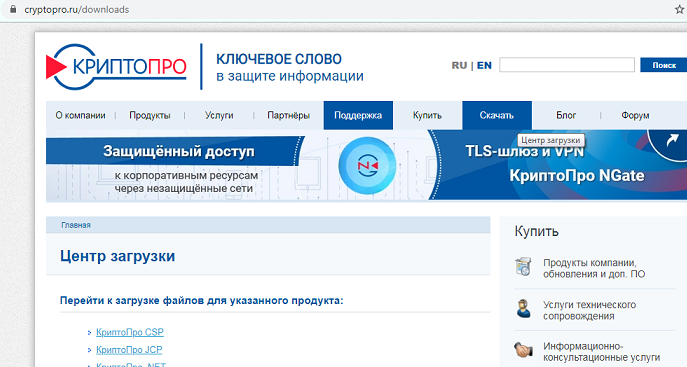This screenshot has height=367, width=687.
Task: Click icon beside Продукты компании, обновления
Action: (x=523, y=267)
